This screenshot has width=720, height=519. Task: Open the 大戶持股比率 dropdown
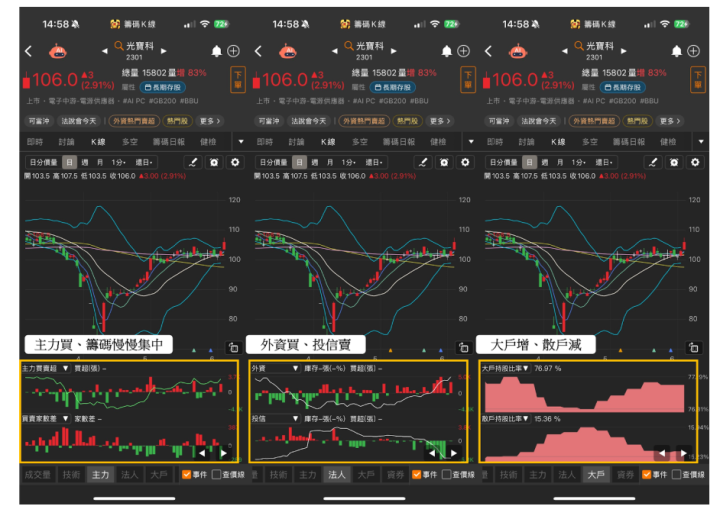[505, 368]
